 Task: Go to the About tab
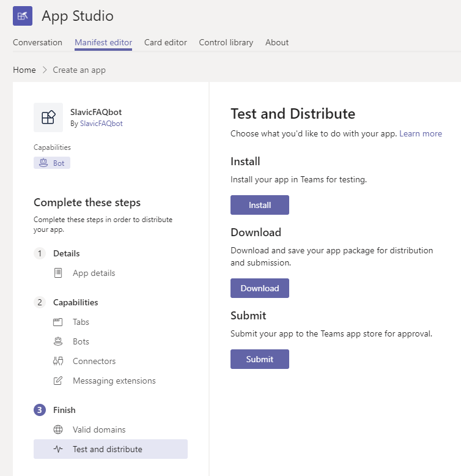coord(277,42)
